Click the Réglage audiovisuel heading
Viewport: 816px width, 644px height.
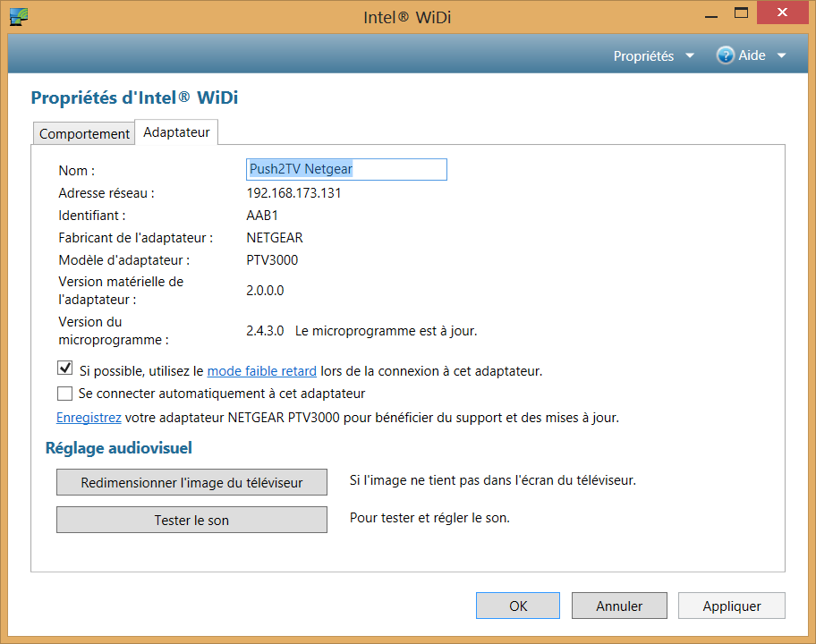click(x=119, y=448)
